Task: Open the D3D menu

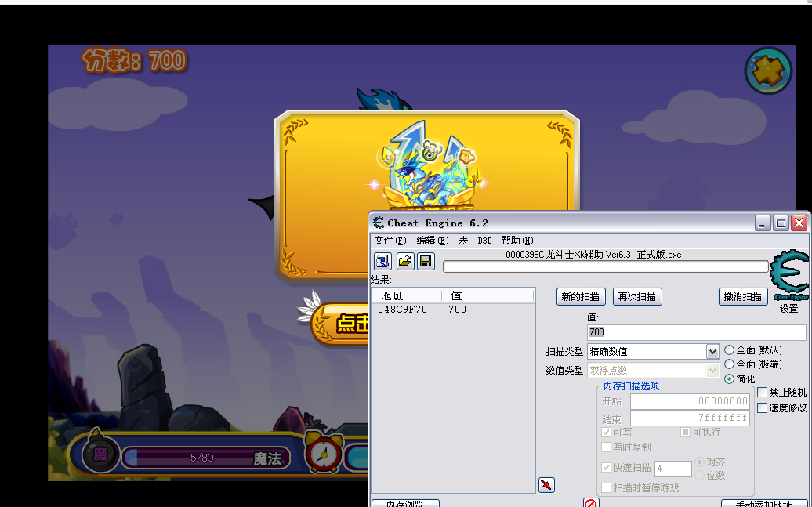Action: [484, 241]
